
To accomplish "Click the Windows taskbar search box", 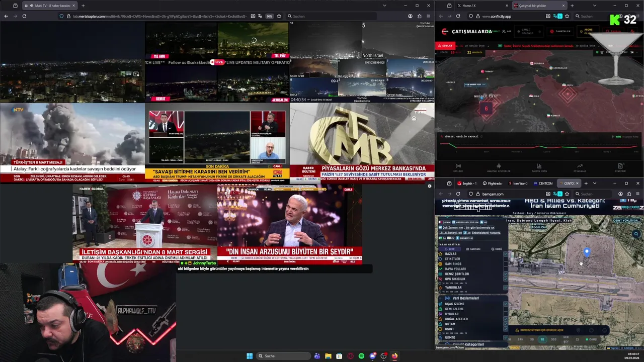I will pos(283,356).
